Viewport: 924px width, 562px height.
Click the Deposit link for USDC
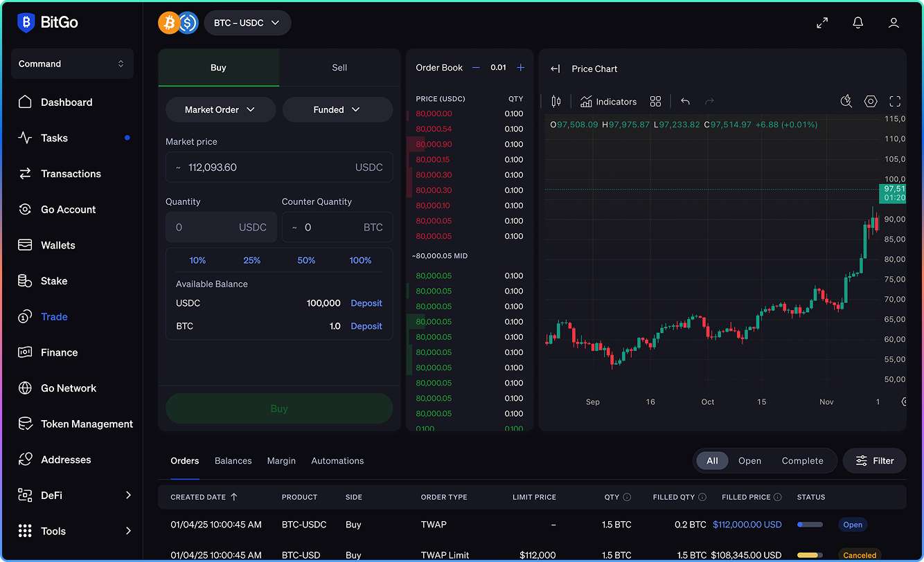(x=366, y=303)
